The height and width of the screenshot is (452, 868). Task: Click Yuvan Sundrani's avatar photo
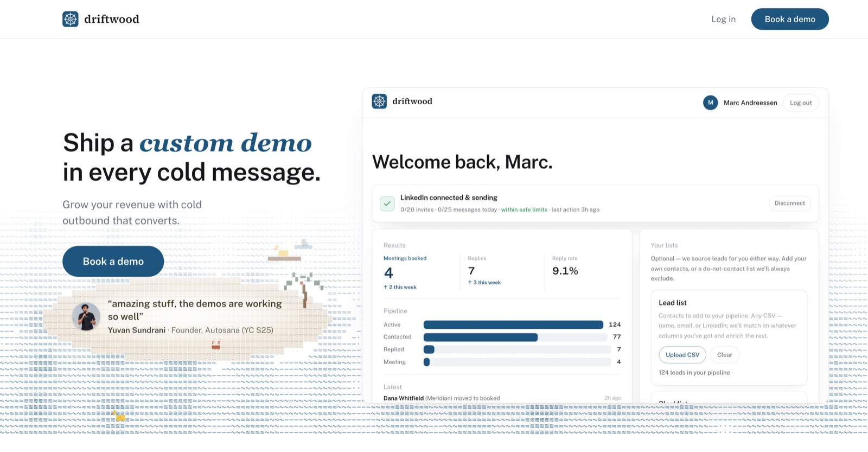coord(86,317)
